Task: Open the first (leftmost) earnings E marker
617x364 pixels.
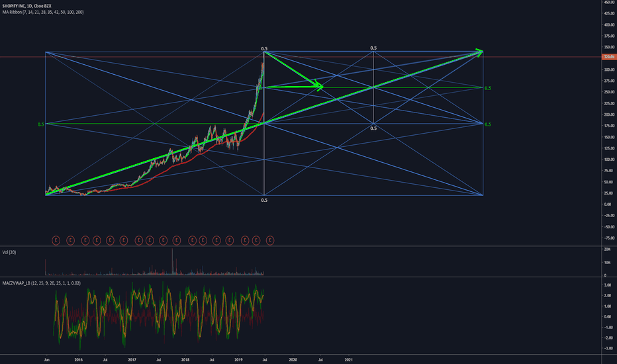Action: (x=56, y=240)
